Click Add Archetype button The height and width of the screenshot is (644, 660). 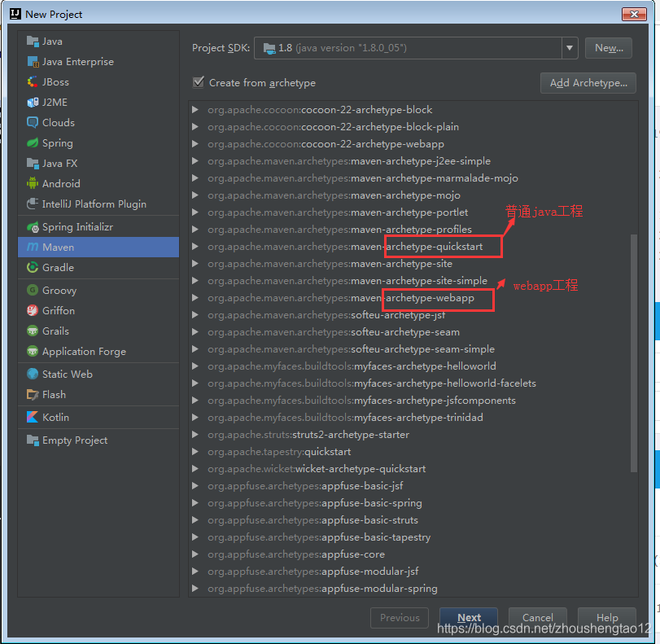point(588,83)
